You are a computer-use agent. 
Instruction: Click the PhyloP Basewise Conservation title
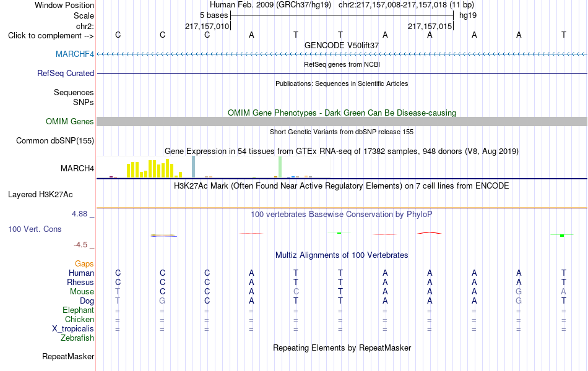coord(342,215)
